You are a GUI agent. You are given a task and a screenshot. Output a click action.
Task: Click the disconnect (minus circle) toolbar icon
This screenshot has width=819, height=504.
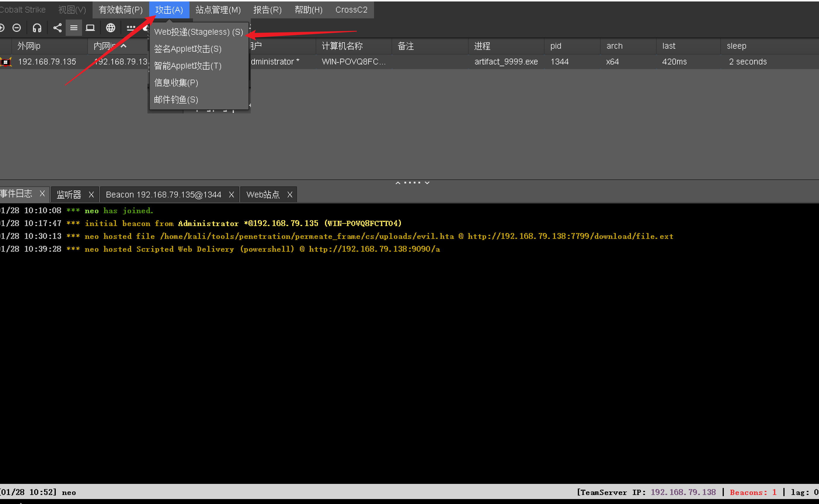pos(16,28)
